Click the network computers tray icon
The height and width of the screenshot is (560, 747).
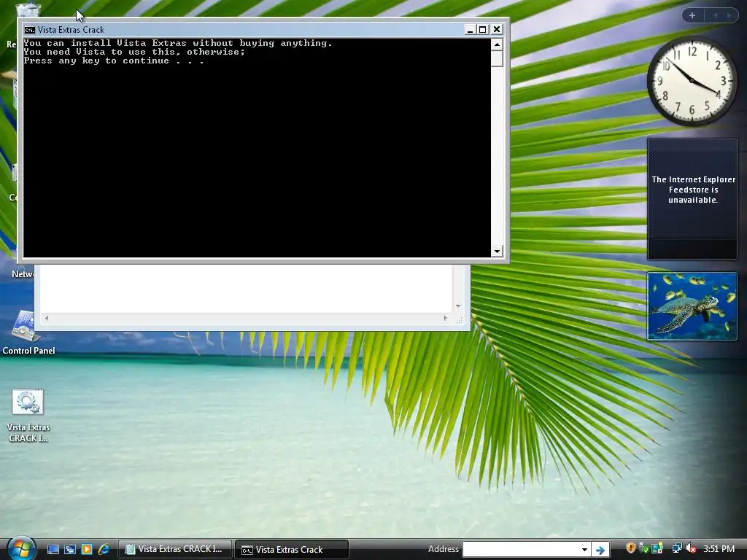[676, 548]
